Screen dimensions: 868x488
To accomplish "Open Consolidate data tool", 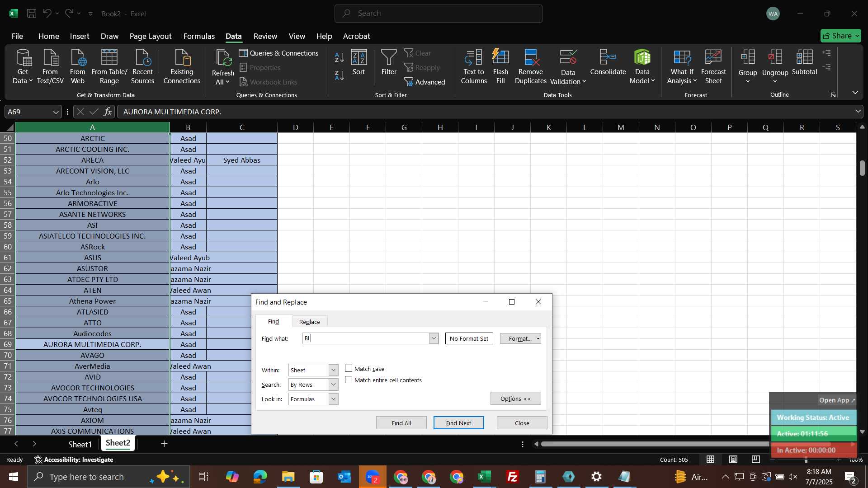I will pos(608,62).
